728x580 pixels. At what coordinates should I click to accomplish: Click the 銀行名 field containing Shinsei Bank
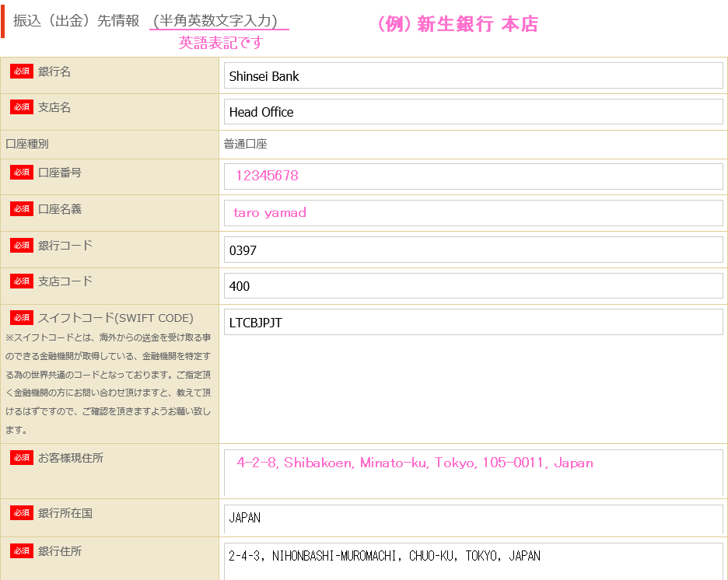[473, 75]
